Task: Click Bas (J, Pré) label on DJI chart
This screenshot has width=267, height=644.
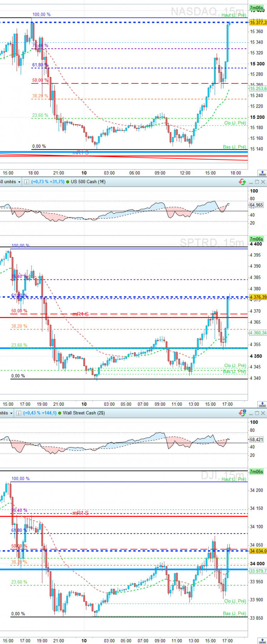Action: click(234, 613)
